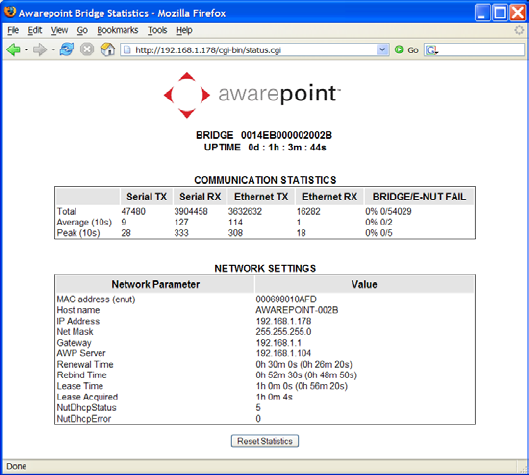The image size is (529, 475).
Task: Click the IP Address value 192.168.1.178
Action: pos(283,321)
